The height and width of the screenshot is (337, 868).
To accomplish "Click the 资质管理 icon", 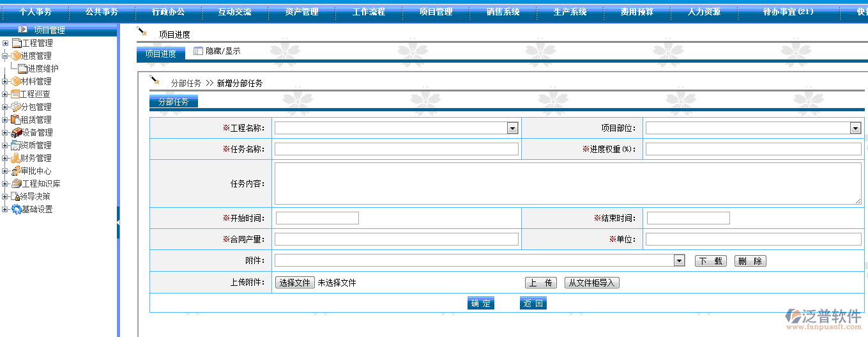I will pos(15,145).
